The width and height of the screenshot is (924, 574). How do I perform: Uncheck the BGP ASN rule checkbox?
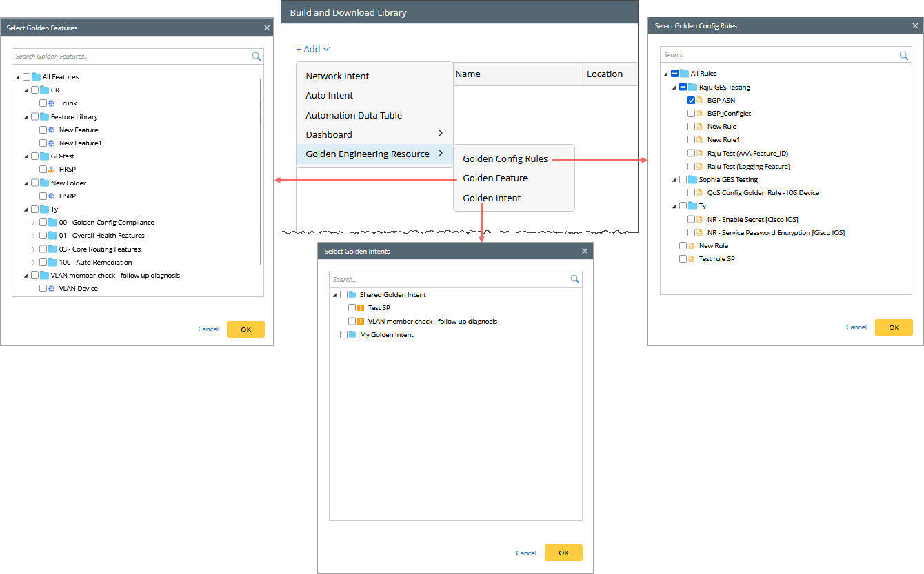point(691,101)
